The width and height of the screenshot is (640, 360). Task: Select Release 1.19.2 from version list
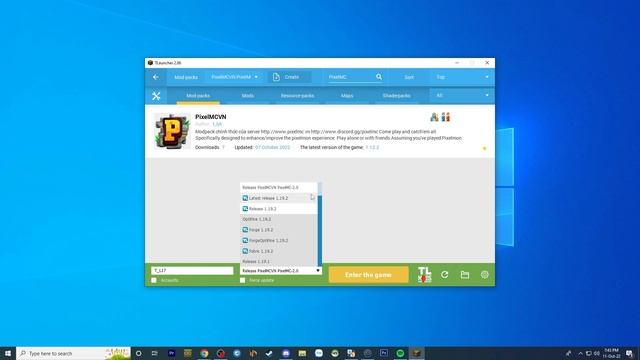[x=279, y=209]
